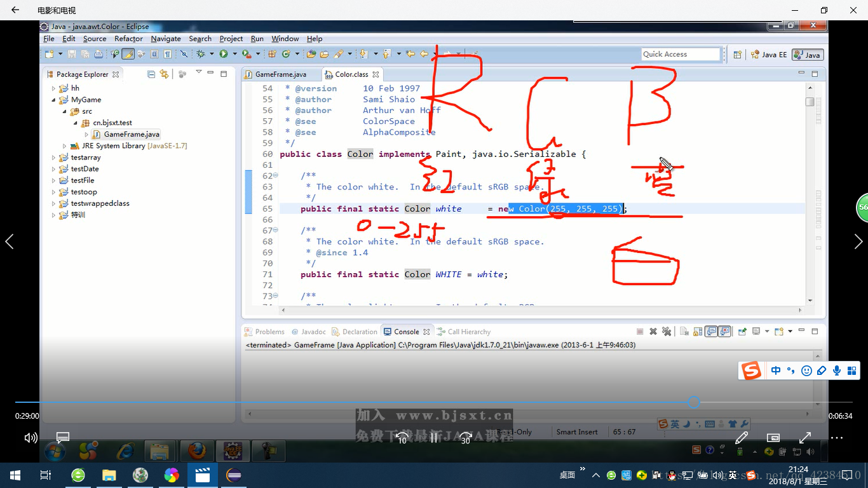868x488 pixels.
Task: Click the Print toolbar icon
Action: (98, 55)
